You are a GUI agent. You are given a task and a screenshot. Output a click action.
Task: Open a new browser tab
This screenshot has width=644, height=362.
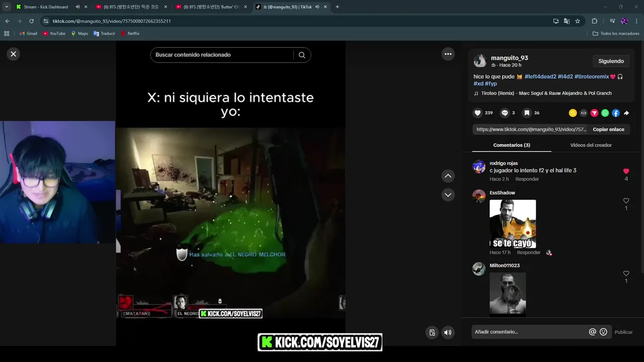point(337,7)
